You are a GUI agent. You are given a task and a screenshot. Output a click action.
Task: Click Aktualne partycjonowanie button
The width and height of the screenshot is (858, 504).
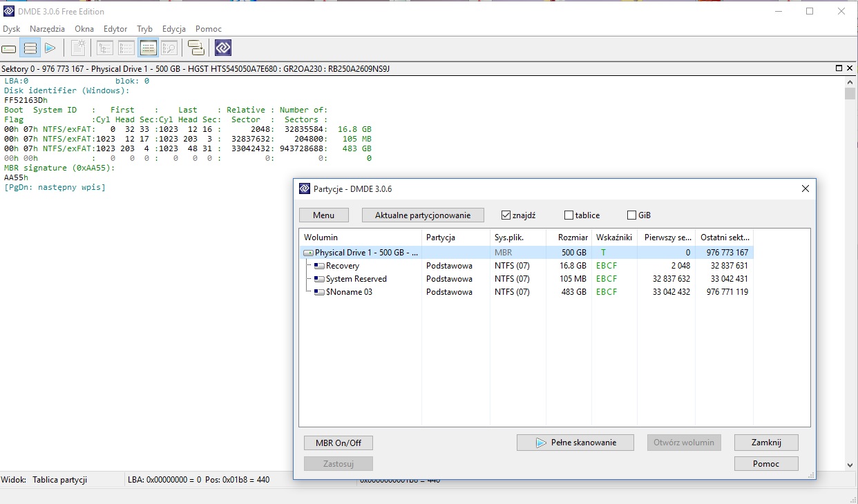point(423,215)
